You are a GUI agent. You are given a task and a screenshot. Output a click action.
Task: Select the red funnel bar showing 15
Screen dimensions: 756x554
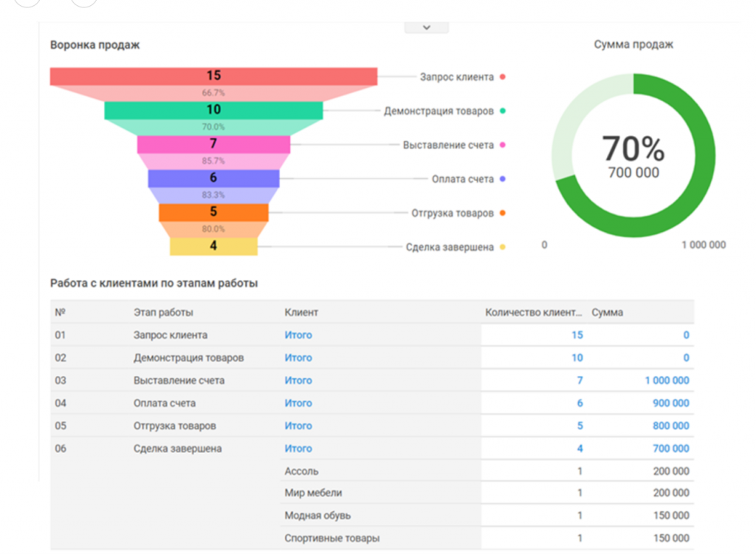point(213,76)
